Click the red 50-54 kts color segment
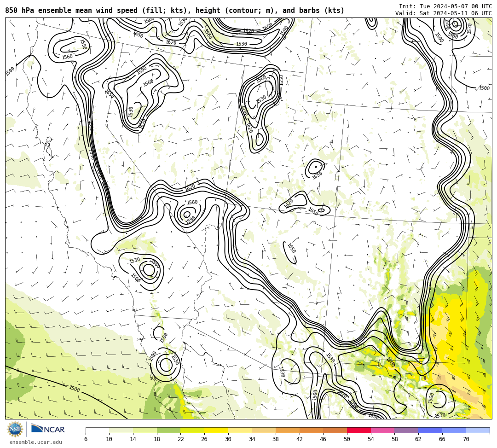Viewport: 497px width, 448px height. point(359,430)
